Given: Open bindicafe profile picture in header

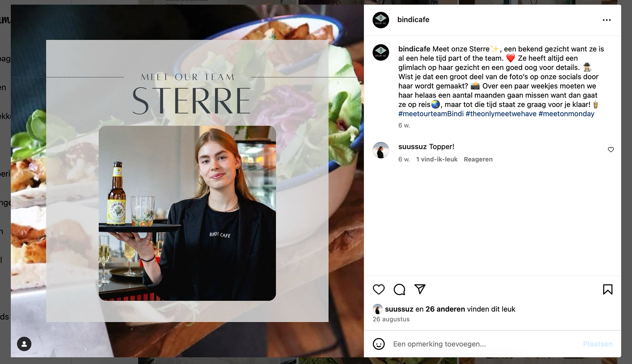Looking at the screenshot, I should (x=381, y=20).
